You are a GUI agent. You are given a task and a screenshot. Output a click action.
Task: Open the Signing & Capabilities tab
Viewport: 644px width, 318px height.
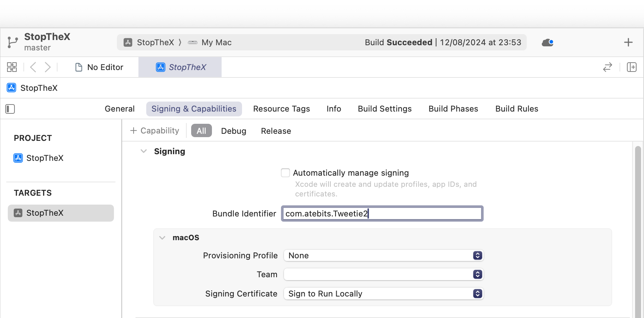[194, 109]
